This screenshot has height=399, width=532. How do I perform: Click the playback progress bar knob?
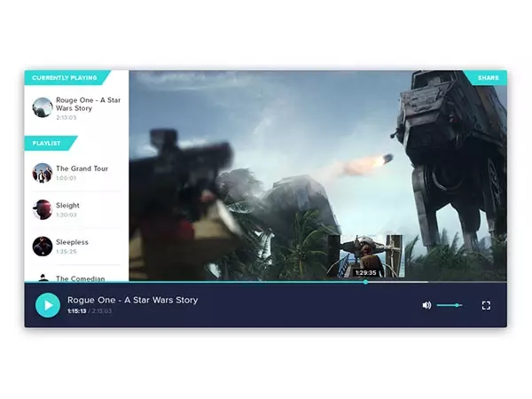tap(365, 282)
